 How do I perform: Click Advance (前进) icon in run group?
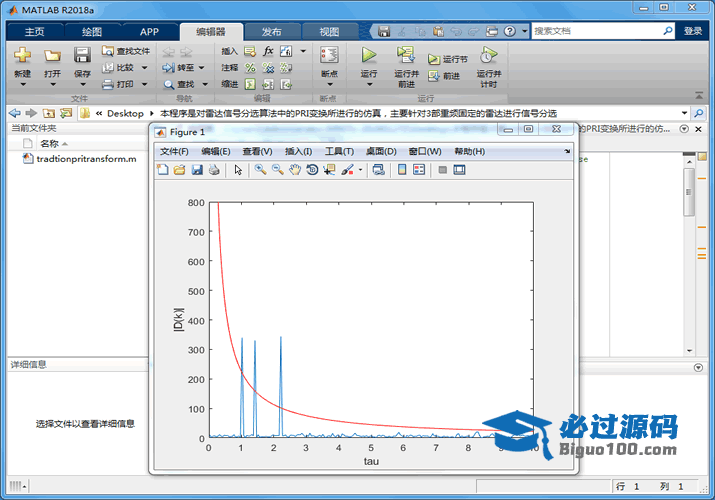pos(434,76)
